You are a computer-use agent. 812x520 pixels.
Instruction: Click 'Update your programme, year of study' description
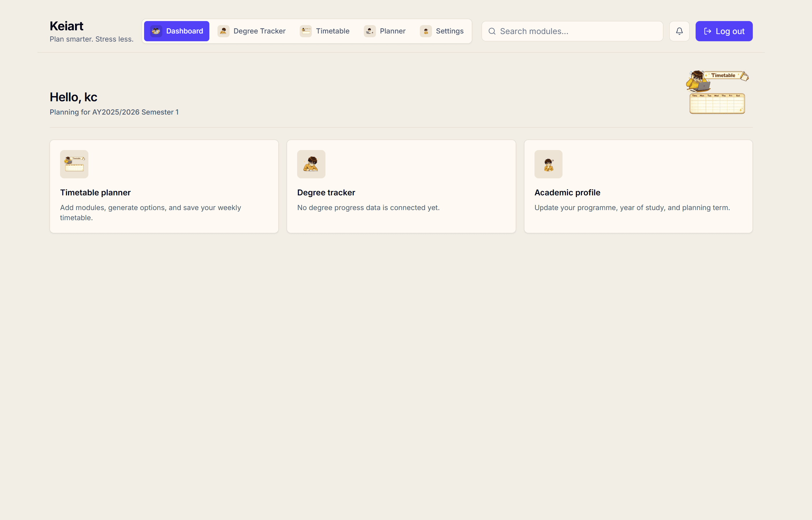click(632, 208)
